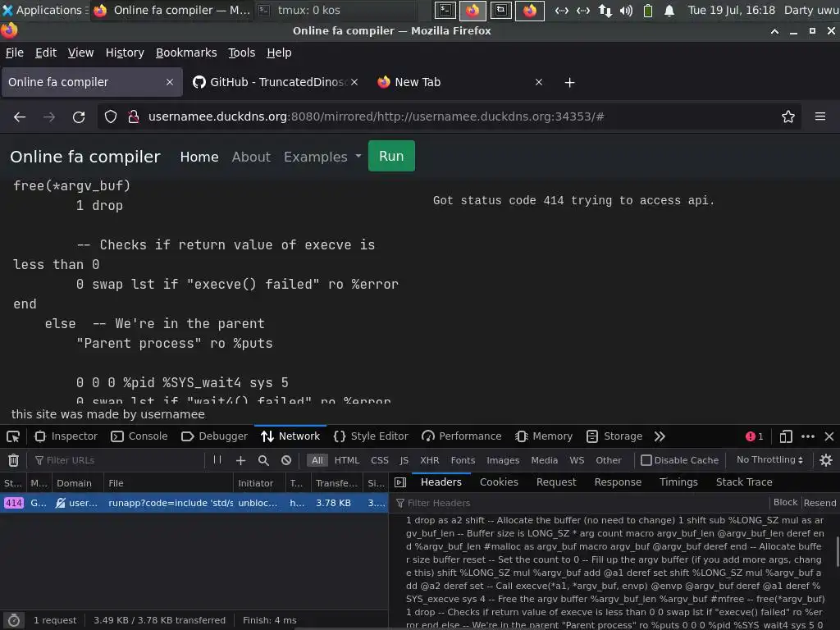Open the notification bell in system tray
The width and height of the screenshot is (840, 630).
(x=669, y=10)
